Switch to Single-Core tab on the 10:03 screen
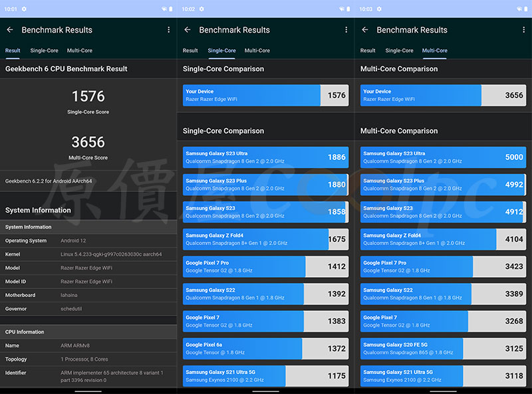The width and height of the screenshot is (532, 394). [400, 50]
